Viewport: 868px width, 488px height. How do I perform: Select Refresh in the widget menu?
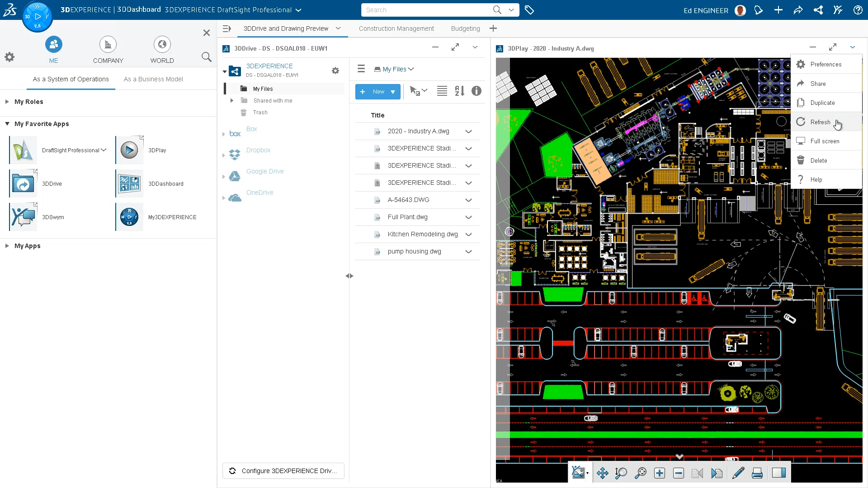tap(826, 122)
